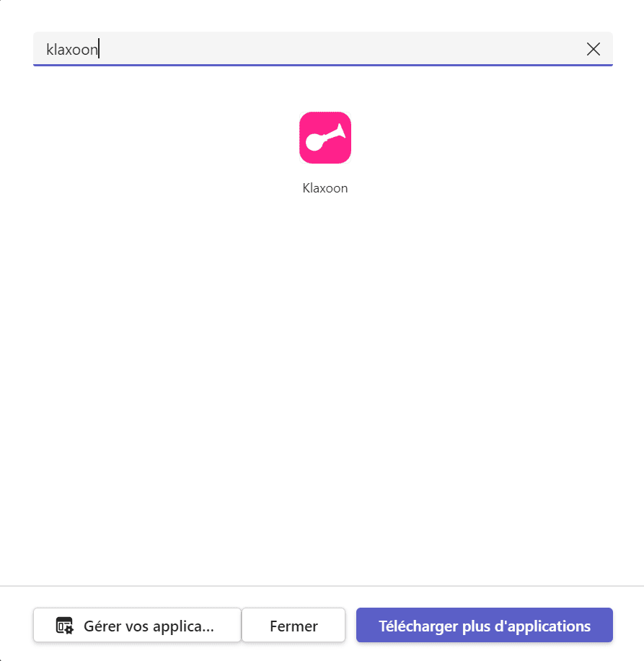This screenshot has width=644, height=661.
Task: Click the manage apps gear-grid icon
Action: coord(64,626)
